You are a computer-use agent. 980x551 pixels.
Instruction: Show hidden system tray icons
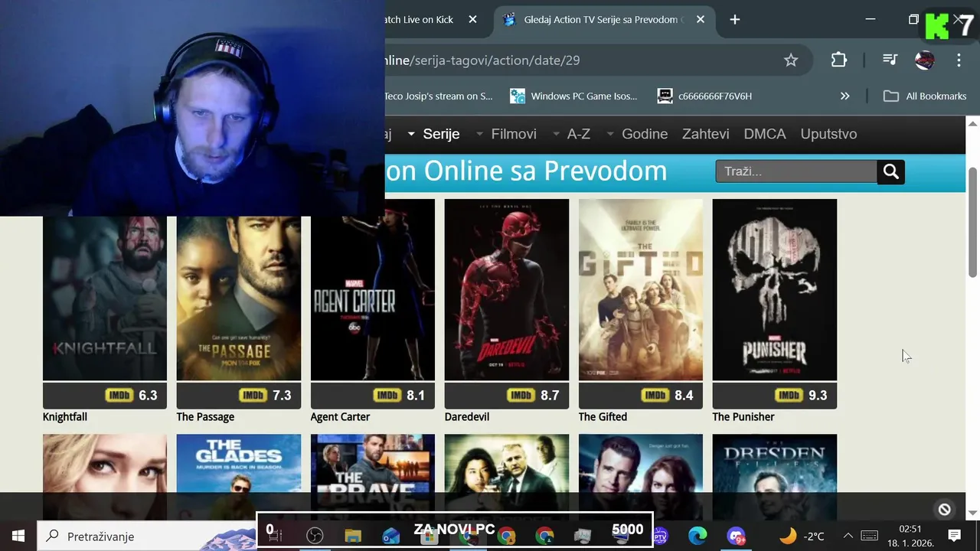848,536
